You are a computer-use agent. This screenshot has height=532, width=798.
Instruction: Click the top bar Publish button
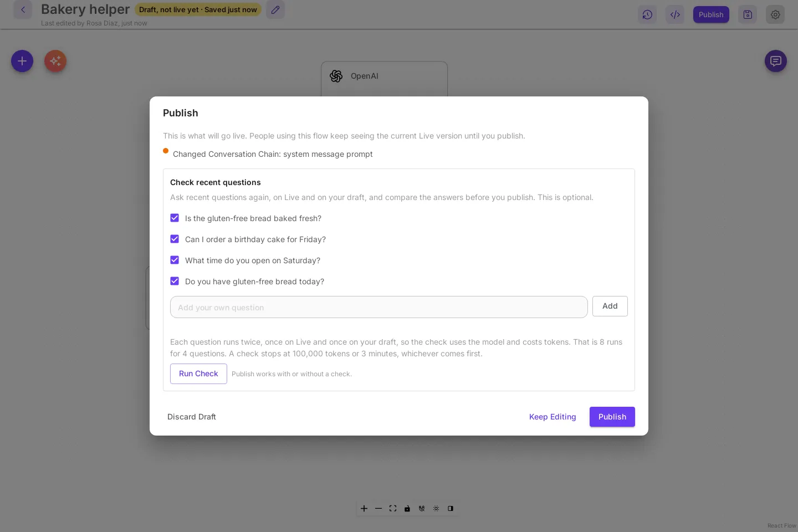(x=711, y=14)
